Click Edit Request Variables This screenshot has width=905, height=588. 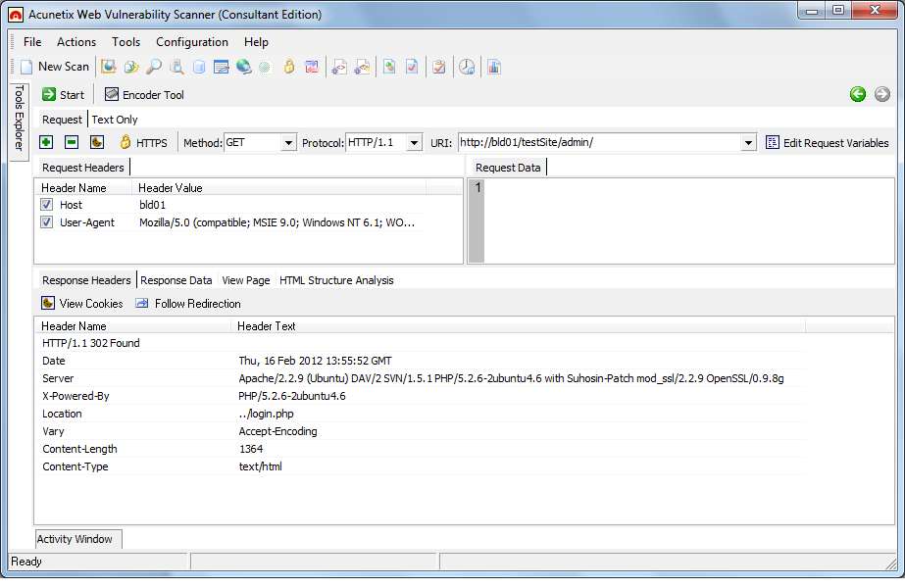click(828, 142)
